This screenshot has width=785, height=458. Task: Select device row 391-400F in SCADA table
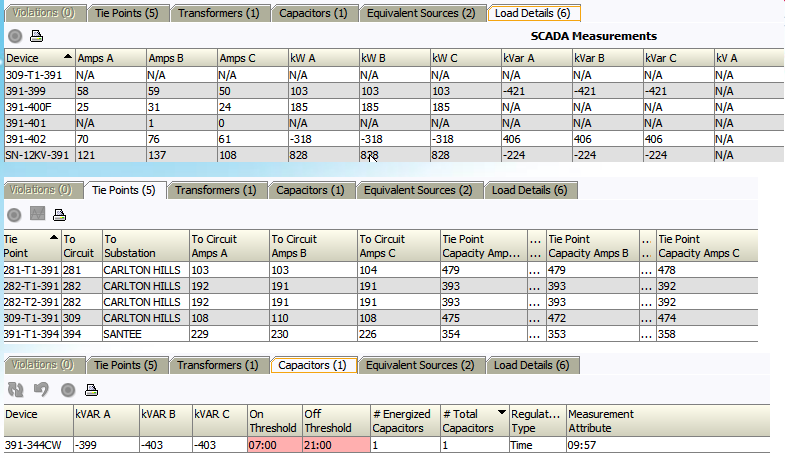pyautogui.click(x=394, y=107)
